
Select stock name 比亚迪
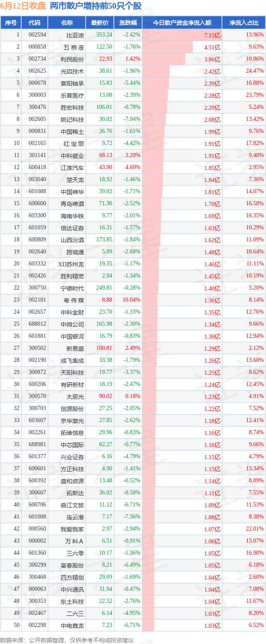click(x=75, y=35)
